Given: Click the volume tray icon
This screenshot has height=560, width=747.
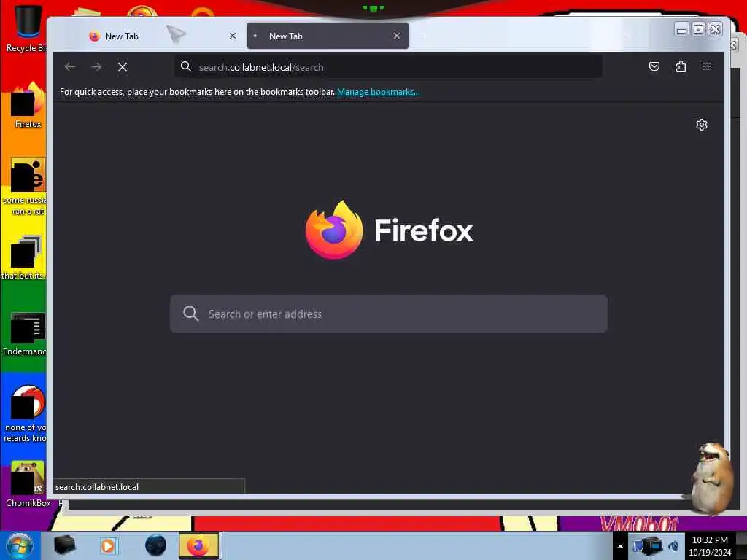Looking at the screenshot, I should coord(673,546).
